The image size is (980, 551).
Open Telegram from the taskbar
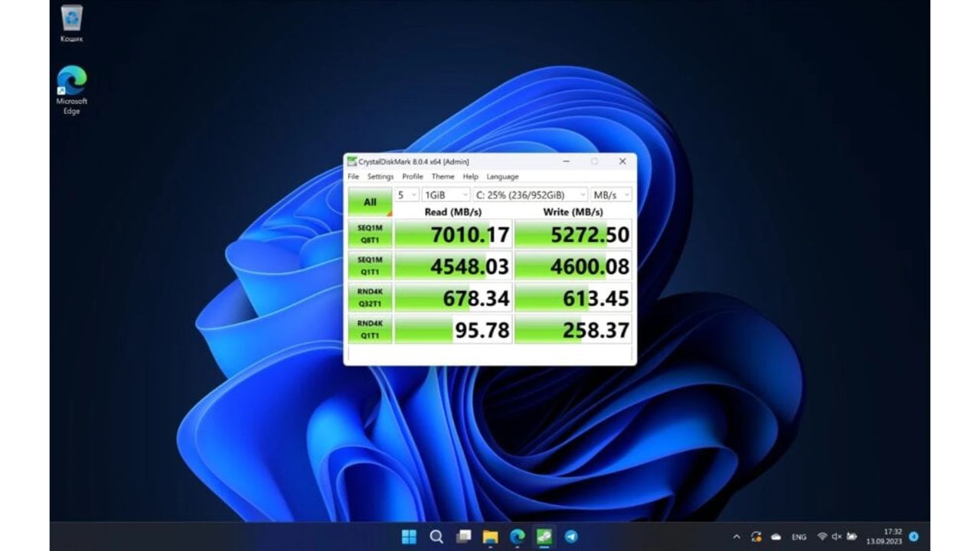point(570,536)
